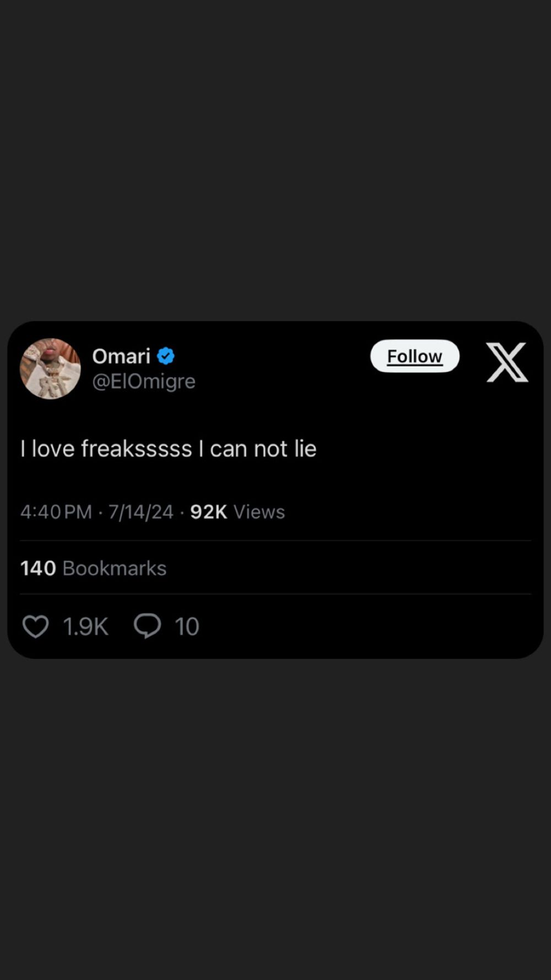The image size is (551, 980).
Task: Click the 1.9K likes count
Action: click(x=85, y=627)
